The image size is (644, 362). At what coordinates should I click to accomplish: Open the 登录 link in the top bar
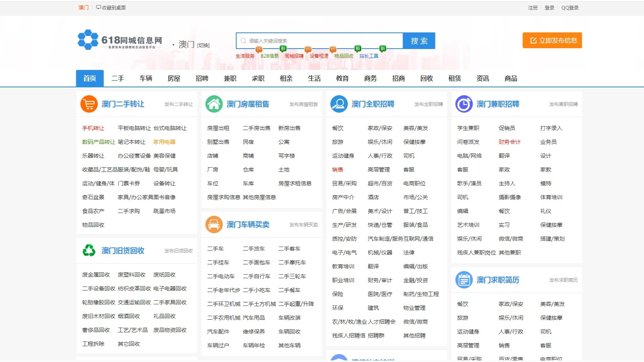549,8
